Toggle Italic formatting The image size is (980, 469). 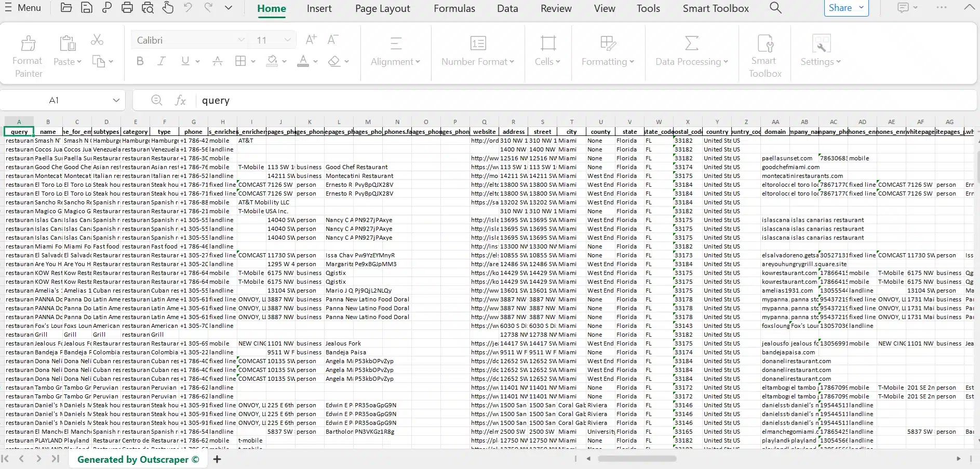(162, 61)
